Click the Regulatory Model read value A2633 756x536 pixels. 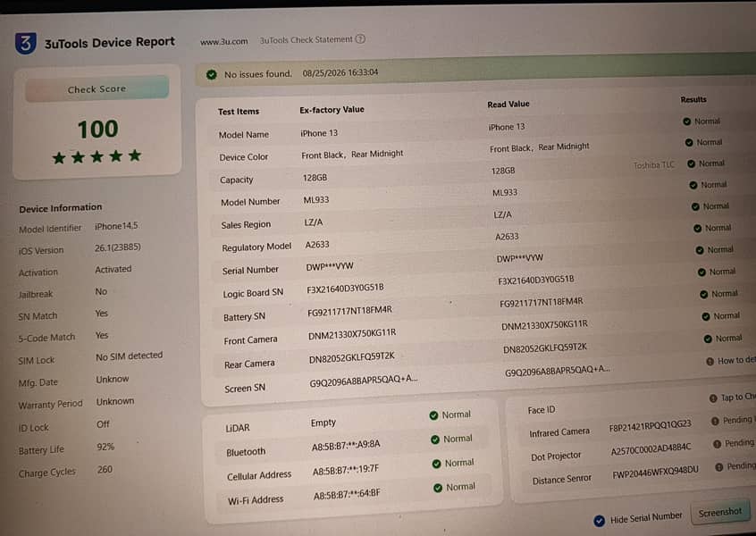[507, 237]
